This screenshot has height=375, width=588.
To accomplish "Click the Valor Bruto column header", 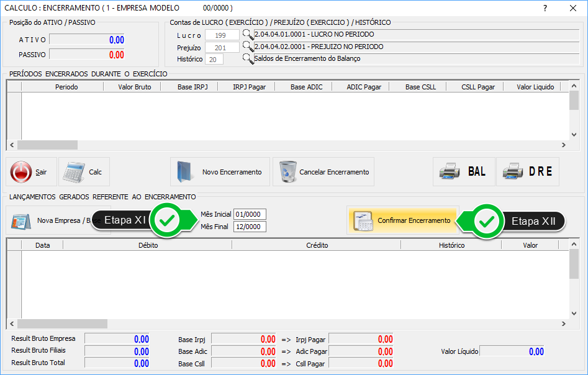I will (135, 87).
